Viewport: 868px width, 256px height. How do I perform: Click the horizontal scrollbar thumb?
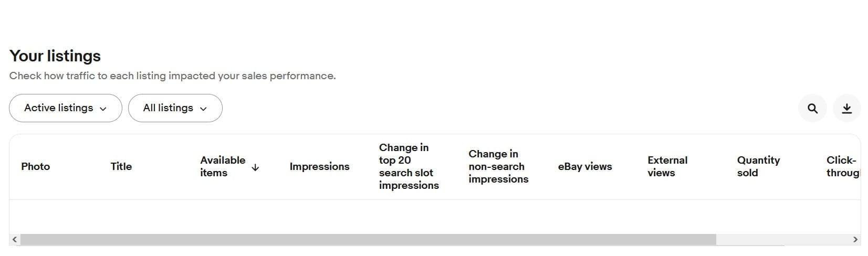click(x=368, y=240)
